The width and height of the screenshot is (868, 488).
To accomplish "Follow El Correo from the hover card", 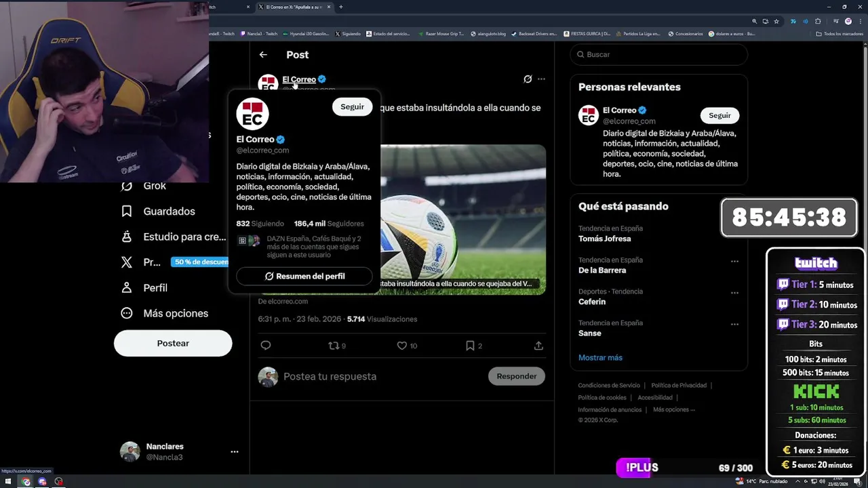I will 352,106.
